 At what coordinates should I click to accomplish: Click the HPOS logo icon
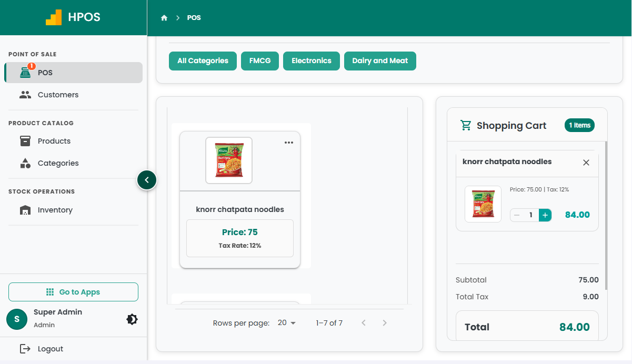(x=54, y=17)
